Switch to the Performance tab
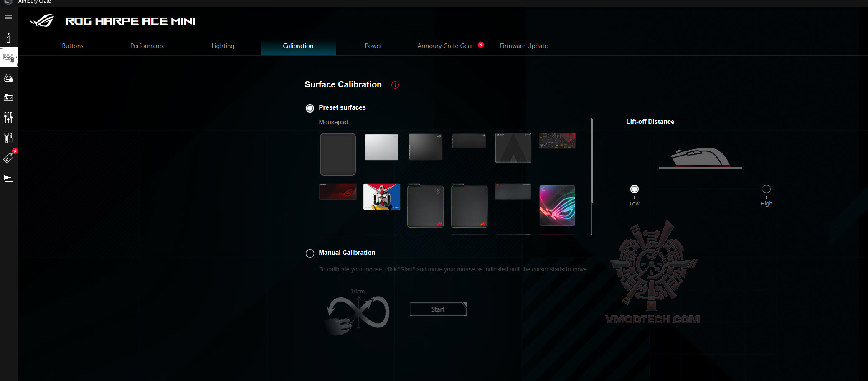 point(148,46)
